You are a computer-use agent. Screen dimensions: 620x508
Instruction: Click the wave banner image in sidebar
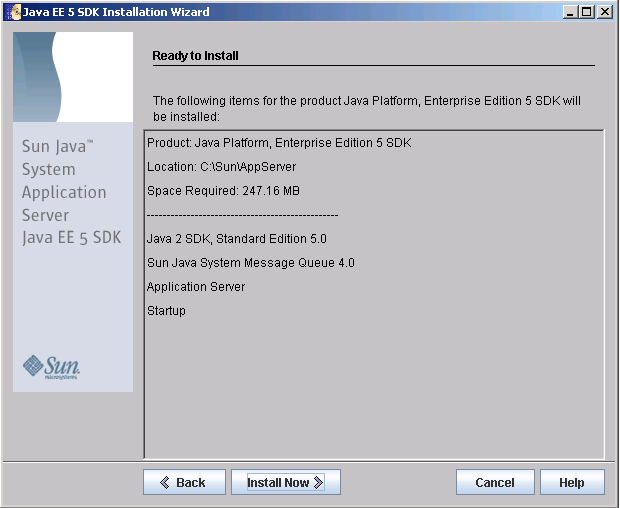[73, 77]
